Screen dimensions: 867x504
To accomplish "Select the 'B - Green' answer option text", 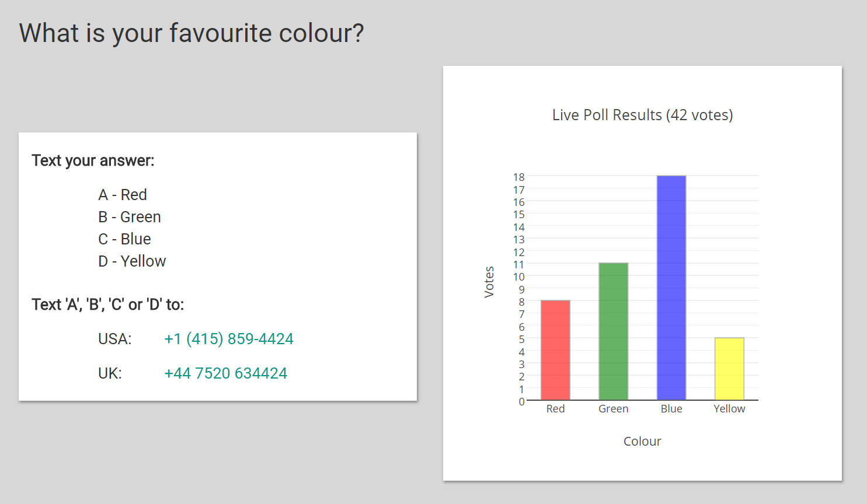I will [130, 217].
